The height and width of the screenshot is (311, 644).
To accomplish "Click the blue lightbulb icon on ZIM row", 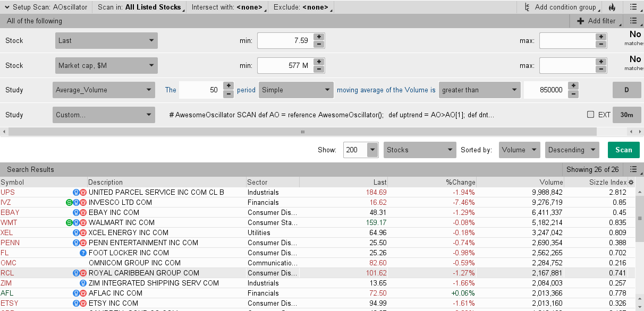I will 83,283.
